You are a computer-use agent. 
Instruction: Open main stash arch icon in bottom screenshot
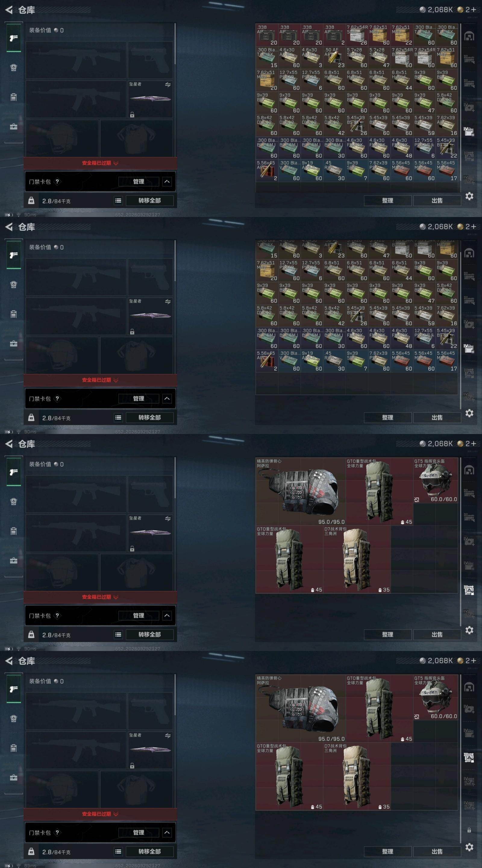469,687
